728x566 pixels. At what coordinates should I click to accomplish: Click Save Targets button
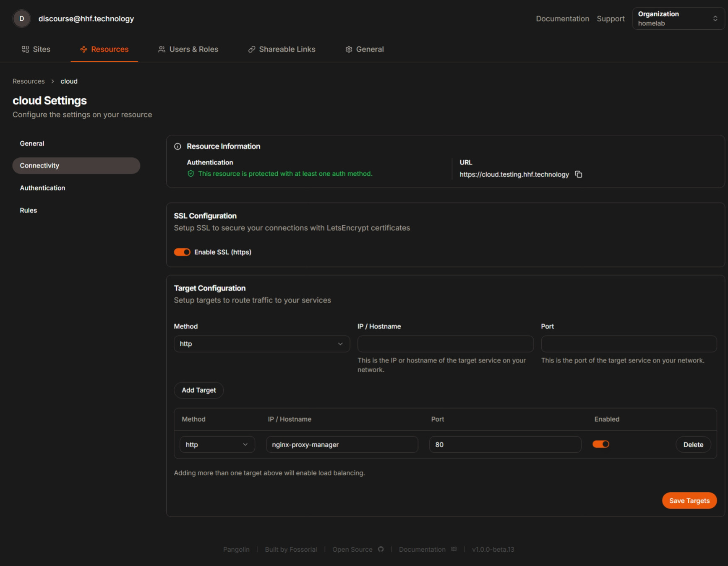(x=689, y=501)
